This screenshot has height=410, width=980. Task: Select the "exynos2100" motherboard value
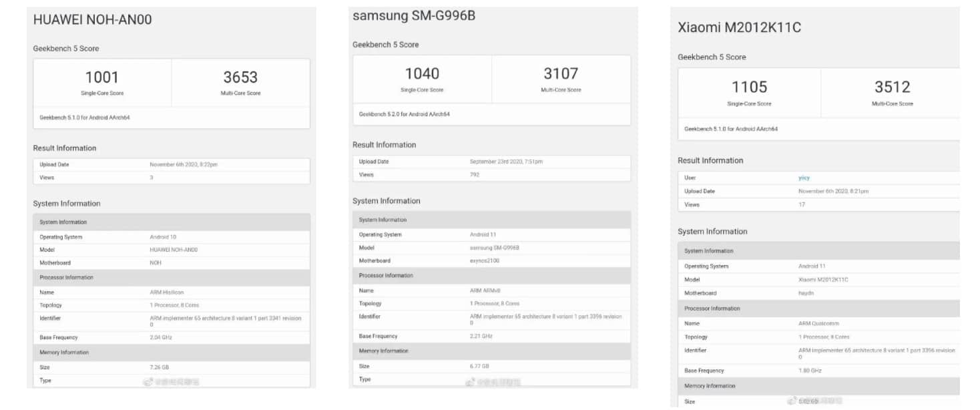(485, 260)
